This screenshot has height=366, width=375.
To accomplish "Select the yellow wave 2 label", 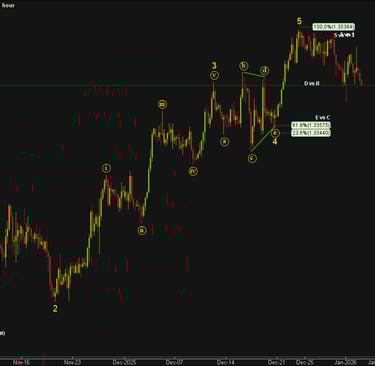I will pos(55,309).
